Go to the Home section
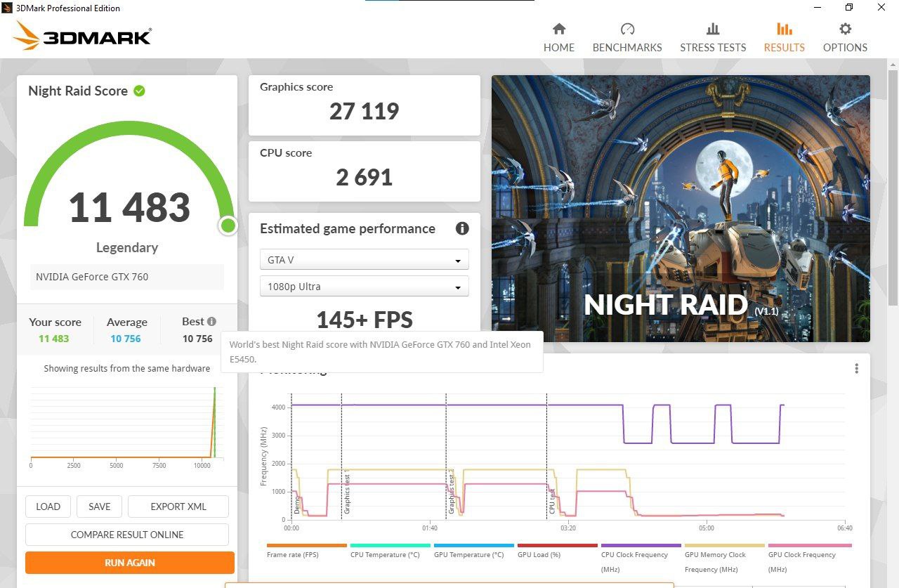Screen dimensions: 899x588 pyautogui.click(x=559, y=37)
